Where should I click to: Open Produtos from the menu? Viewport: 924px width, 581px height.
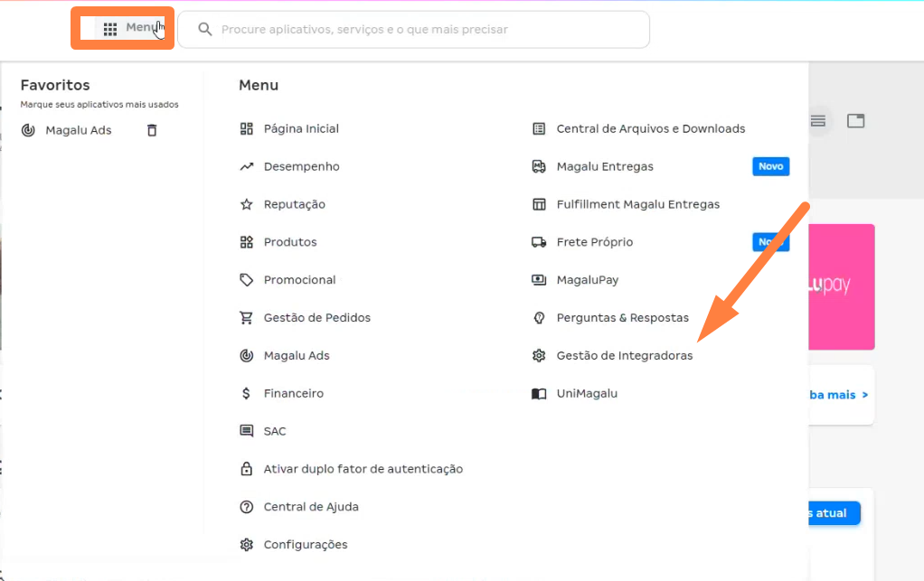(x=290, y=242)
